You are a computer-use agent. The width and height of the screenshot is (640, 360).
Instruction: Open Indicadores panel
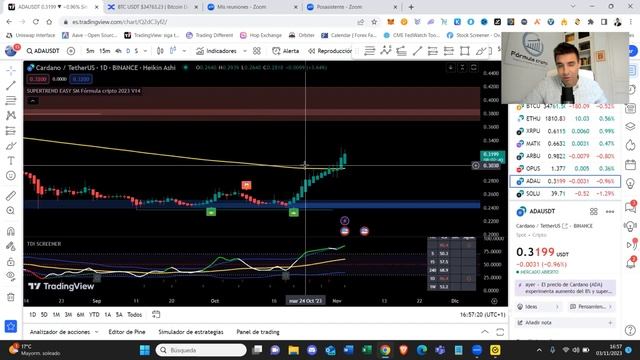click(216, 51)
